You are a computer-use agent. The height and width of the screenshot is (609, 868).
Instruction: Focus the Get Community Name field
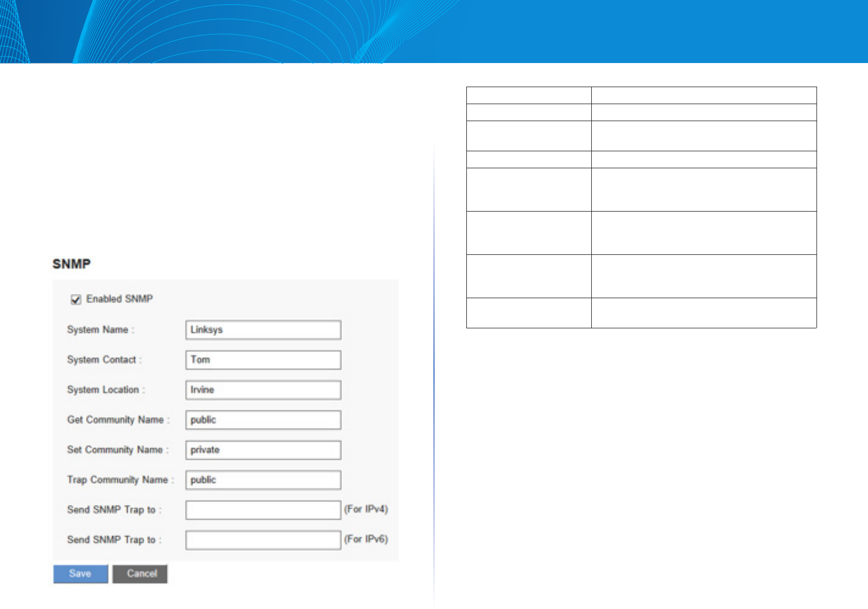coord(263,420)
